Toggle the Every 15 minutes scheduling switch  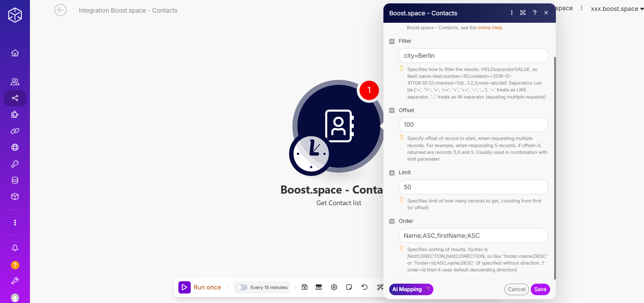pyautogui.click(x=242, y=287)
